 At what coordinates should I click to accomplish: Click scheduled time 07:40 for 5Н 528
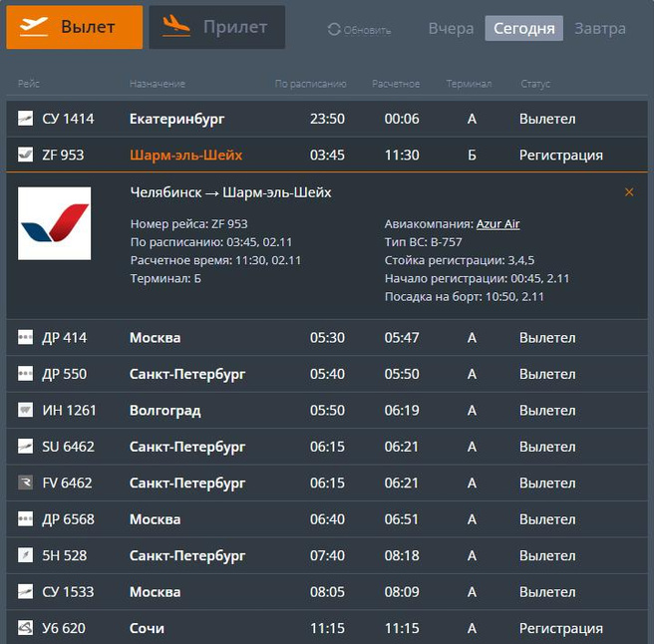327,555
